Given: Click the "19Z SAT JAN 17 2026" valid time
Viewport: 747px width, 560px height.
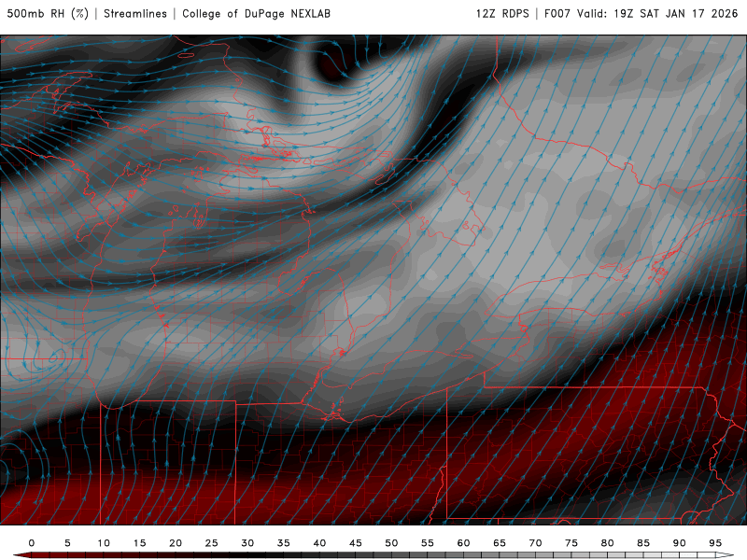Looking at the screenshot, I should pyautogui.click(x=675, y=14).
